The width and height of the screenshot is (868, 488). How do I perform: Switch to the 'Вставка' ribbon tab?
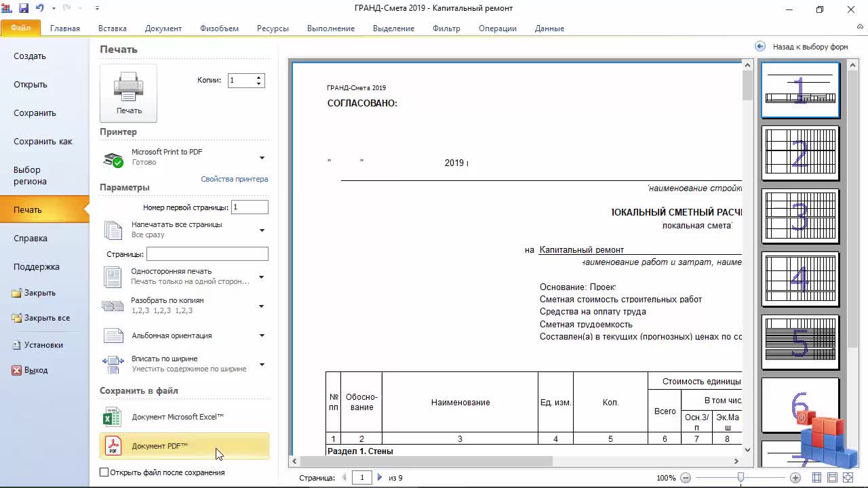113,28
